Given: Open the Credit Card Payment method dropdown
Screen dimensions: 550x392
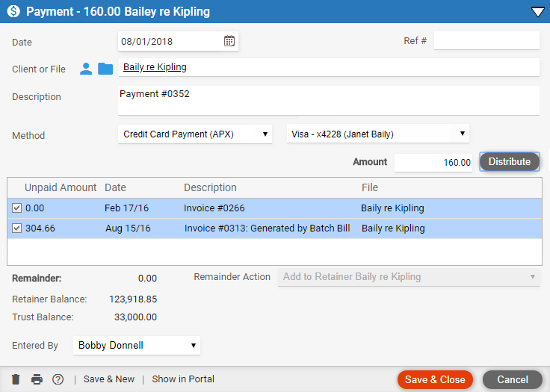Looking at the screenshot, I should 195,134.
